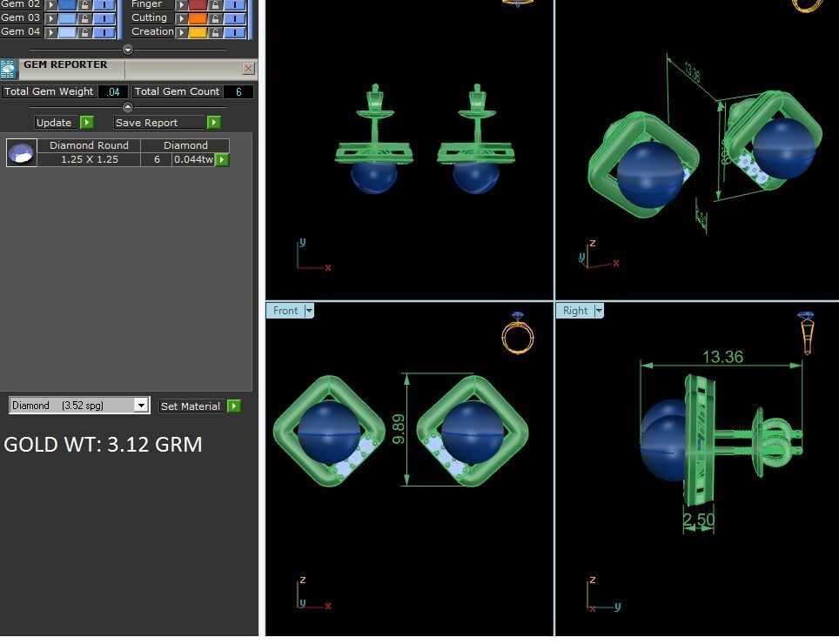Toggle the lock on Finger layer
Image resolution: width=839 pixels, height=644 pixels.
(x=215, y=5)
